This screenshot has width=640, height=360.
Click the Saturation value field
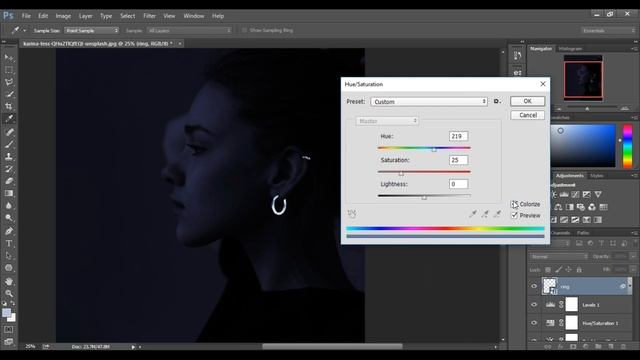[458, 160]
